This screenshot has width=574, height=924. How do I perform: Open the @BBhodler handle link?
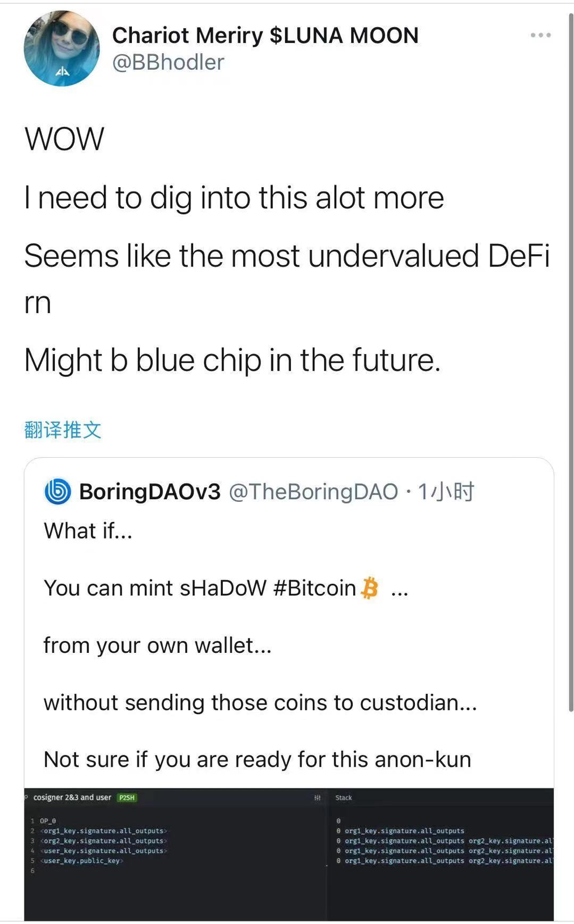[x=168, y=63]
